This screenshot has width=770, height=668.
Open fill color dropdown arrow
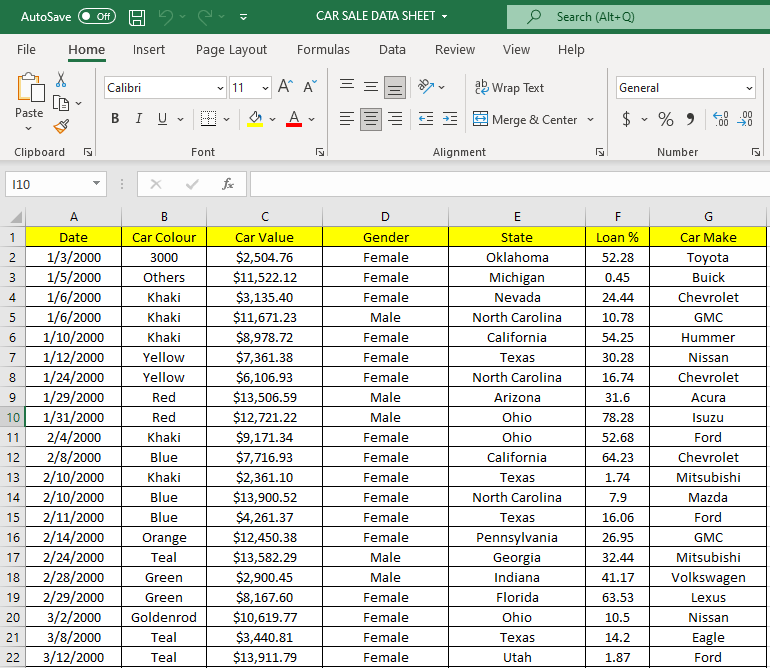click(x=273, y=119)
